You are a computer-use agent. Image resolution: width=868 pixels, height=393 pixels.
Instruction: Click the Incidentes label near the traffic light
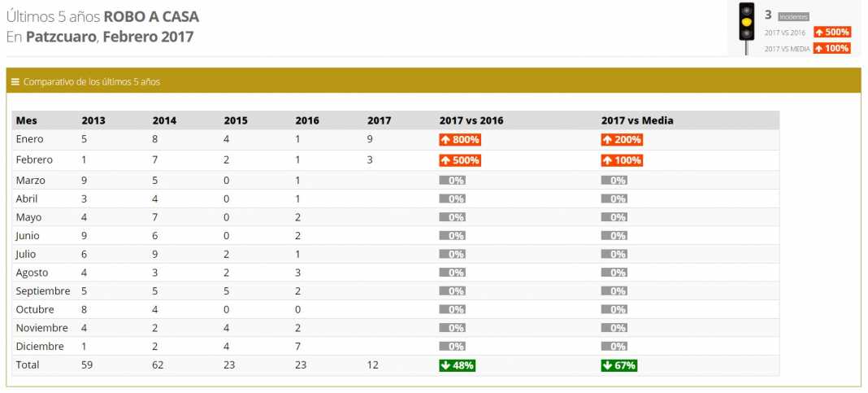click(x=793, y=16)
